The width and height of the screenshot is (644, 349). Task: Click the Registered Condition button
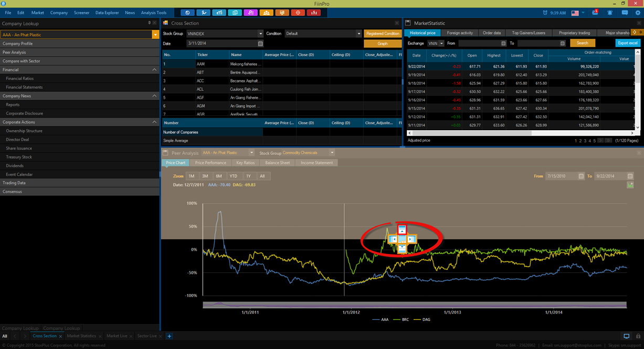click(383, 34)
